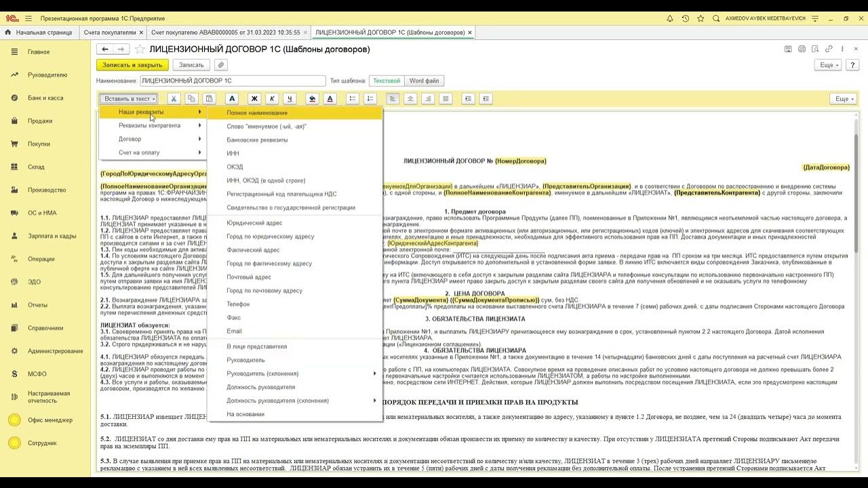Select 'Текстовой' template type
Viewport: 868px width, 488px height.
[x=387, y=81]
